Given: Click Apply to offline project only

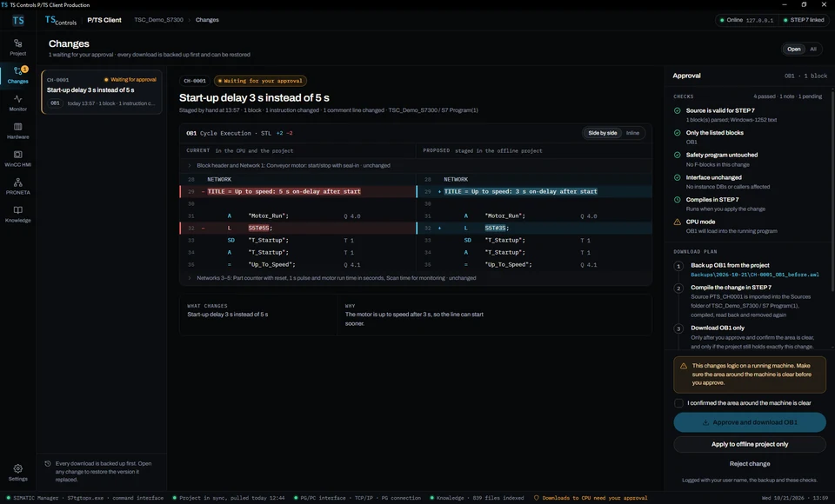Looking at the screenshot, I should [749, 444].
